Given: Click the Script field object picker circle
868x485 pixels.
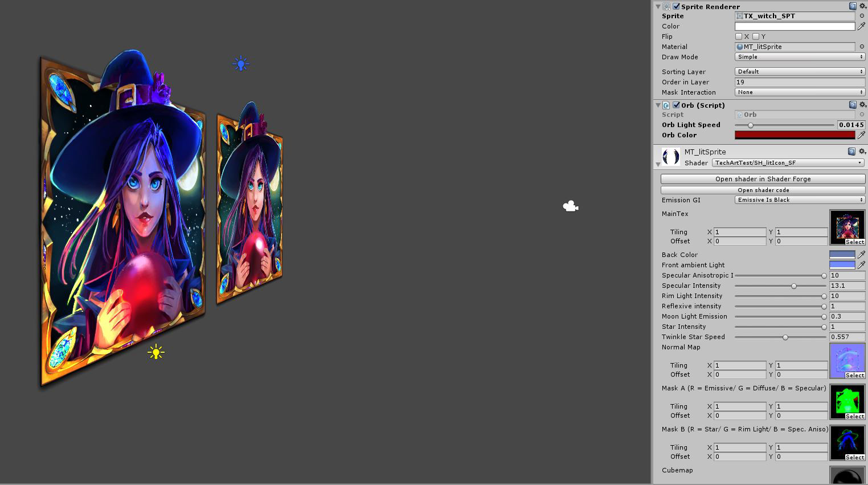Looking at the screenshot, I should (862, 115).
